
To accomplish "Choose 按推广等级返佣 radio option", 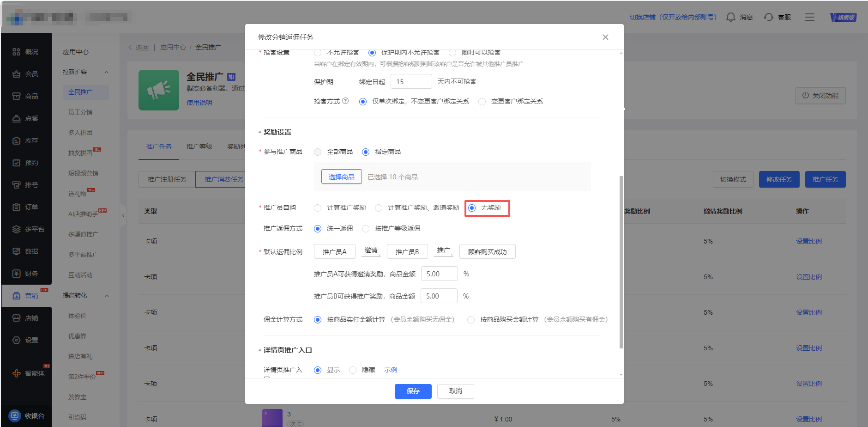I will (366, 229).
